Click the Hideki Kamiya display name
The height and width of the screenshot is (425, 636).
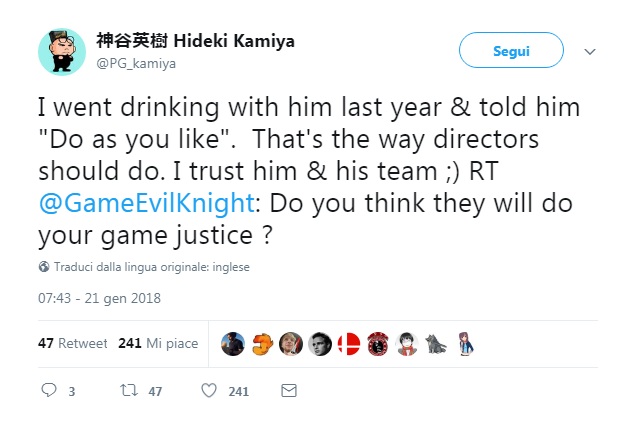(195, 42)
